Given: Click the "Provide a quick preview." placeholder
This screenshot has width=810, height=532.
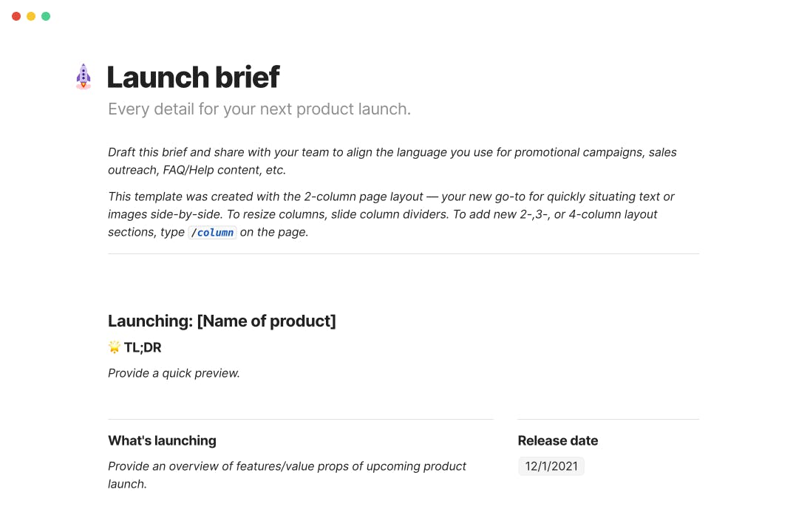Looking at the screenshot, I should tap(174, 373).
